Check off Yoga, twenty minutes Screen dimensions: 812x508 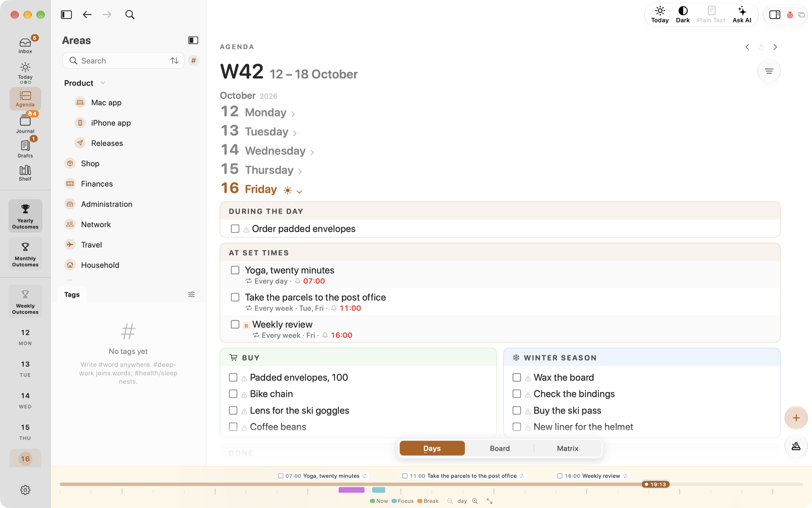click(235, 270)
